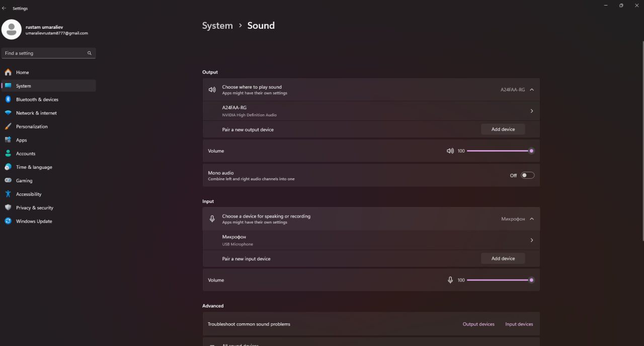Click the back arrow in Settings title bar
The height and width of the screenshot is (346, 644).
[4, 8]
